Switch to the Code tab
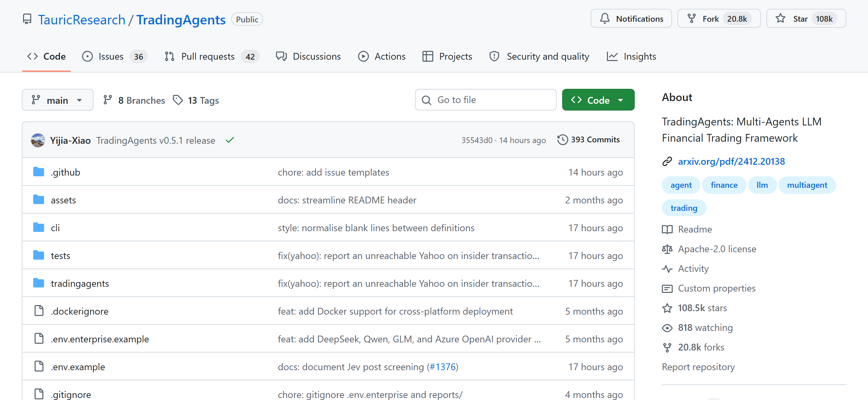Screen dimensions: 868x400 [x=46, y=56]
